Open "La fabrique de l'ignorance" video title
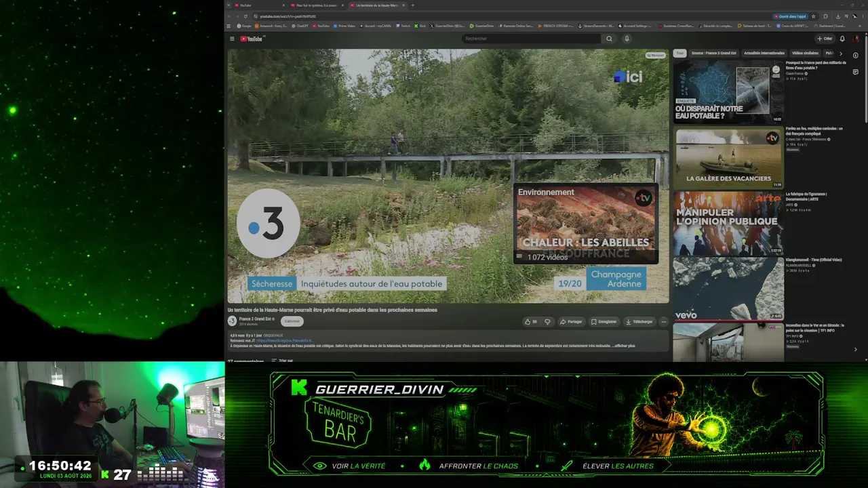 click(807, 197)
